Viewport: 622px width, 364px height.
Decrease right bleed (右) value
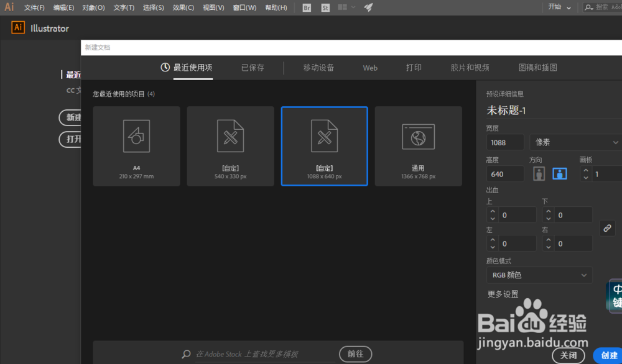(x=549, y=247)
